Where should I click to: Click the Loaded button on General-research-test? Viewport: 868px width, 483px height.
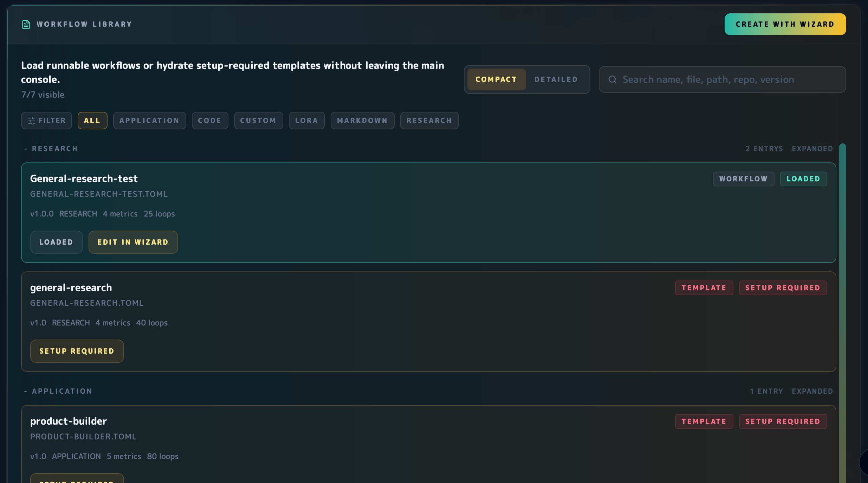56,242
